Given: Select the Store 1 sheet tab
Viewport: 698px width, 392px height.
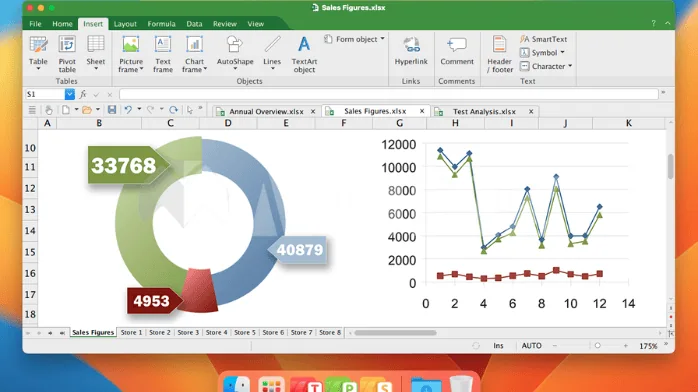Looking at the screenshot, I should [x=131, y=332].
